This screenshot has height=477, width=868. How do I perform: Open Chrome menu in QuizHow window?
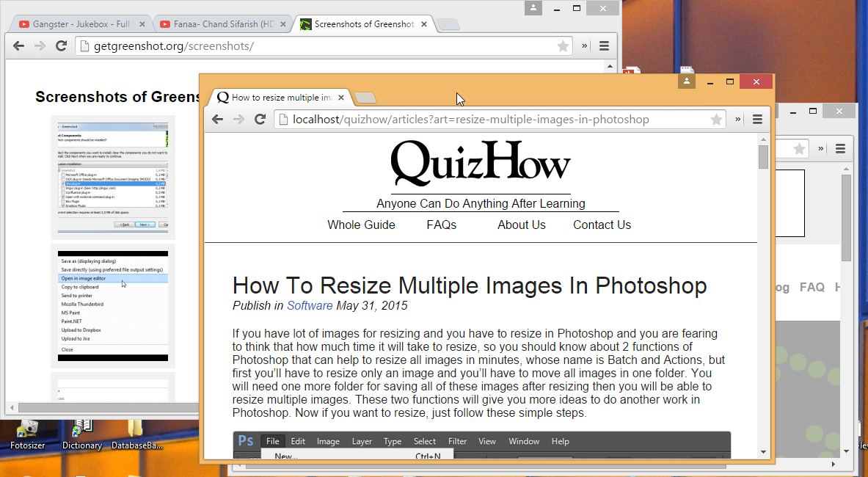tap(757, 120)
